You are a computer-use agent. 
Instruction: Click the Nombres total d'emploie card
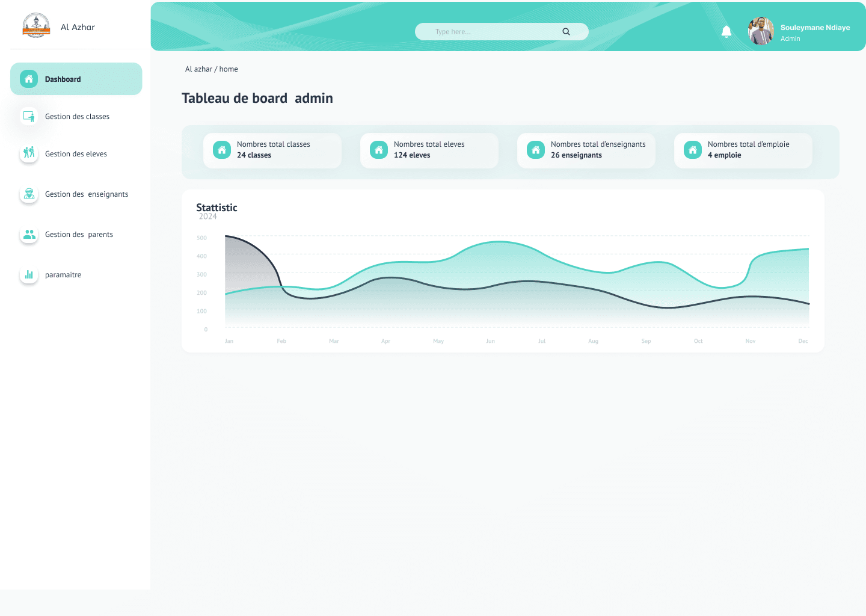pos(743,150)
